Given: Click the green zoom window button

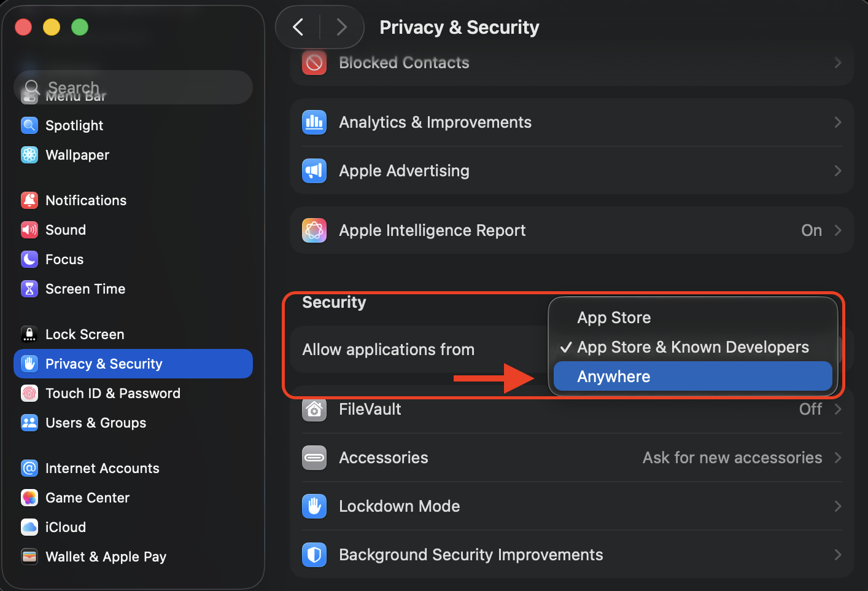Looking at the screenshot, I should 80,27.
